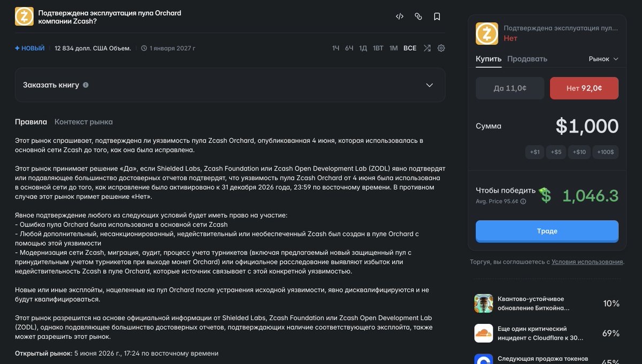Open embed code icon

(x=400, y=17)
